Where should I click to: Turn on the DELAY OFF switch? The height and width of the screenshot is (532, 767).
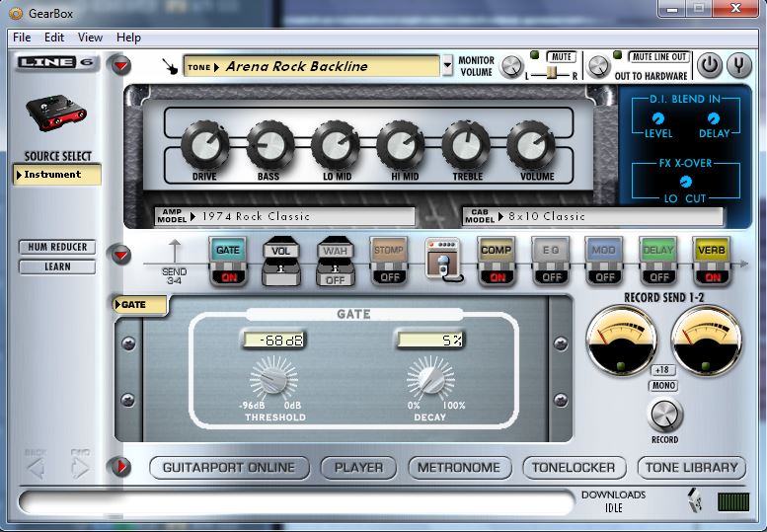(x=658, y=277)
